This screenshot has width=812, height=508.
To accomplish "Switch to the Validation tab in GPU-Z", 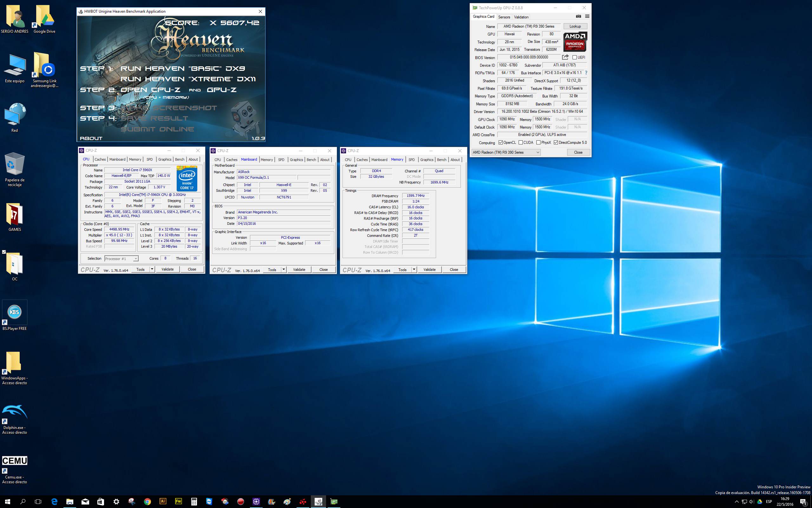I will (x=521, y=17).
